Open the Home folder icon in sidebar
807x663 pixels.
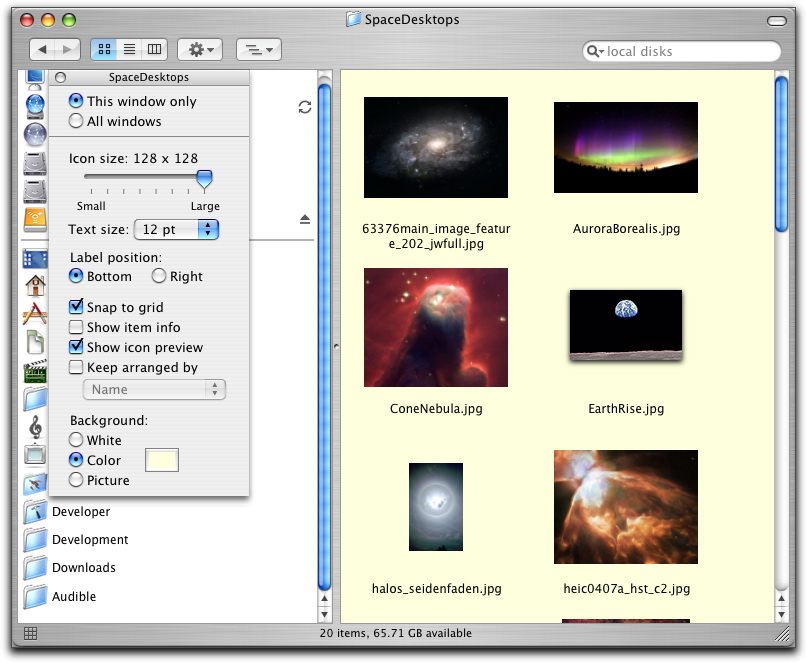(x=35, y=286)
